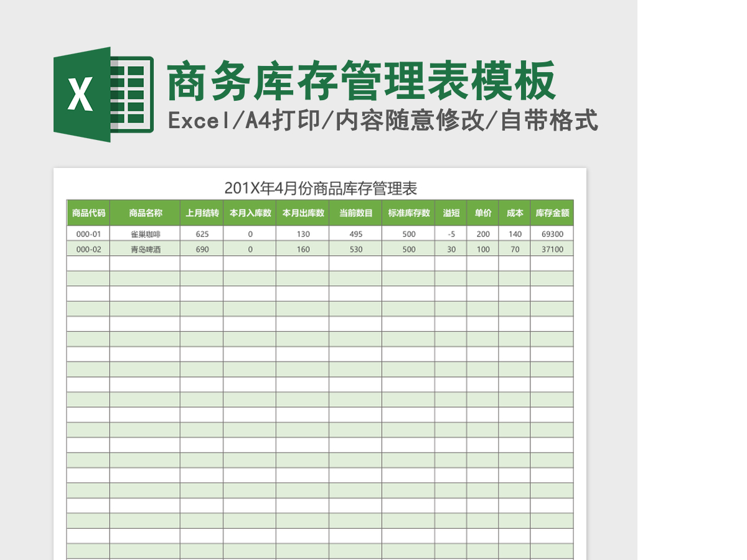Image resolution: width=747 pixels, height=560 pixels.
Task: Select product name cell 雀巢咖啡
Action: tap(145, 234)
